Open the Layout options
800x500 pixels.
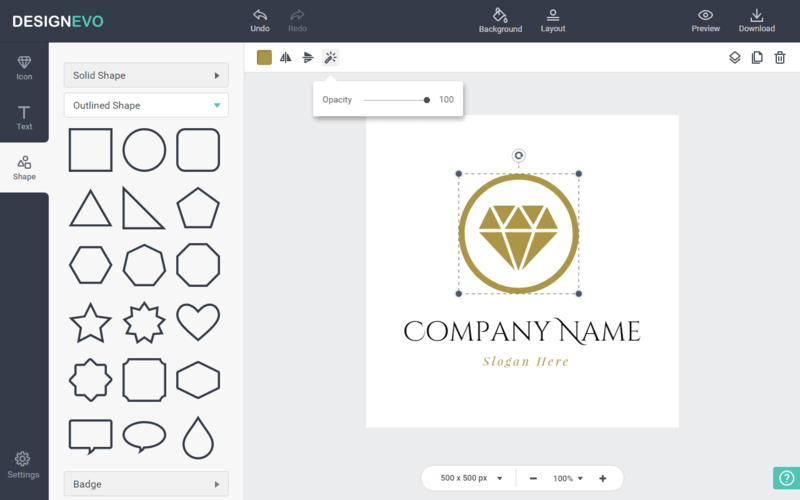[x=553, y=15]
